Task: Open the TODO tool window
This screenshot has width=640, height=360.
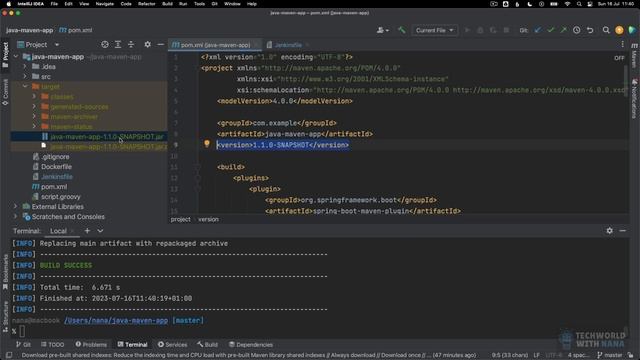Action: click(53, 344)
